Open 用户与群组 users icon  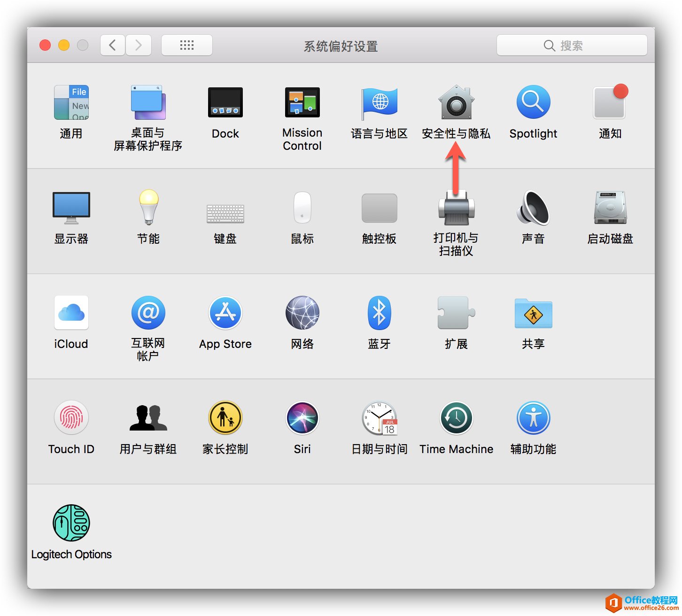pos(148,418)
